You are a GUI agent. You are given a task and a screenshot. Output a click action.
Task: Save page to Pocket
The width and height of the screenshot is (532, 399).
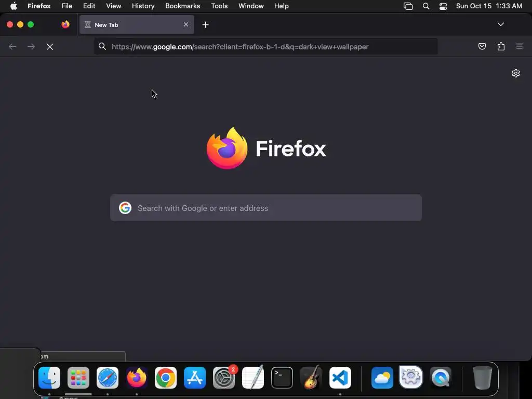[x=482, y=46]
